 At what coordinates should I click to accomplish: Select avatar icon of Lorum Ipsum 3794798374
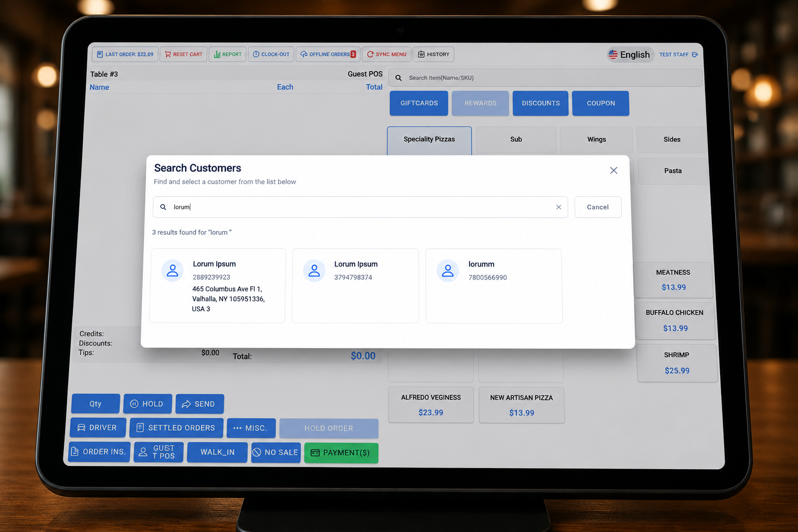(314, 271)
